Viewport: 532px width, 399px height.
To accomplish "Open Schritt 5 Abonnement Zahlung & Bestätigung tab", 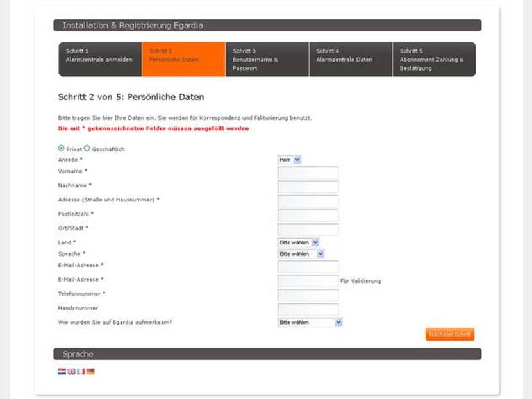I will coord(435,60).
